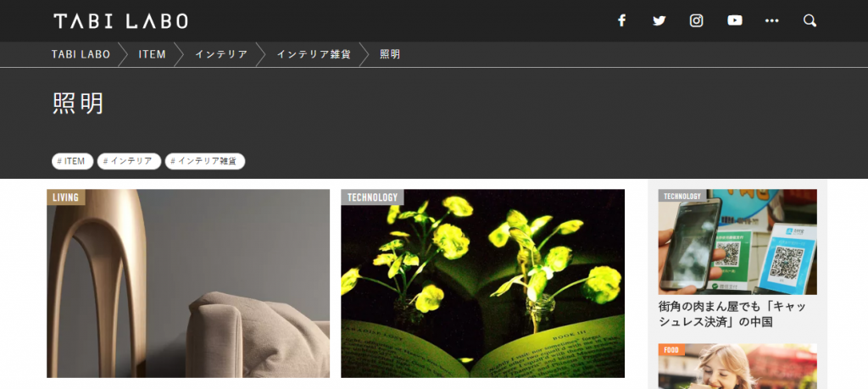Go to the TABI LABO logo home
This screenshot has height=389, width=868.
click(x=120, y=21)
